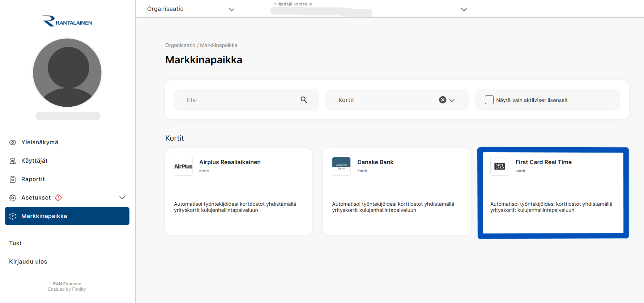Open the Tuki link
Viewport: 644px width, 303px height.
(x=15, y=243)
